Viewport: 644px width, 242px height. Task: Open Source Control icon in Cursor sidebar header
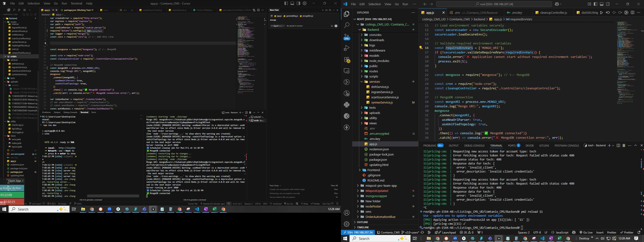point(19,10)
